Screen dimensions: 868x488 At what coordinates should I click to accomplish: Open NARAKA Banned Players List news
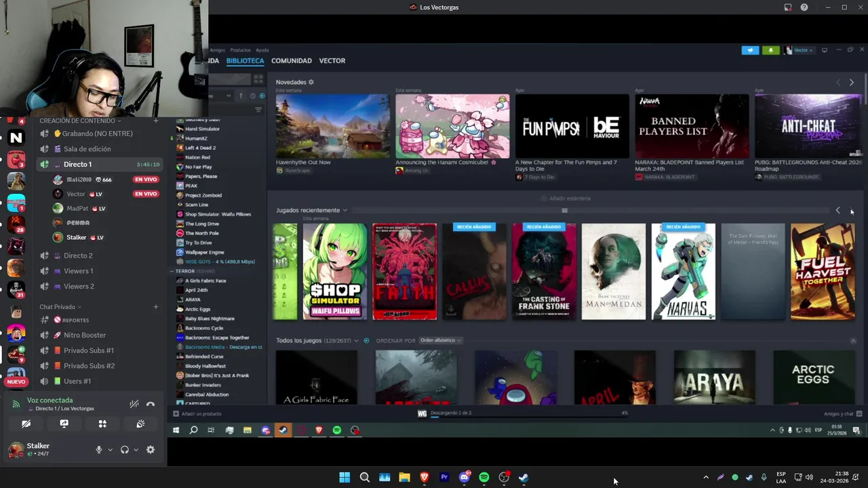(x=692, y=126)
